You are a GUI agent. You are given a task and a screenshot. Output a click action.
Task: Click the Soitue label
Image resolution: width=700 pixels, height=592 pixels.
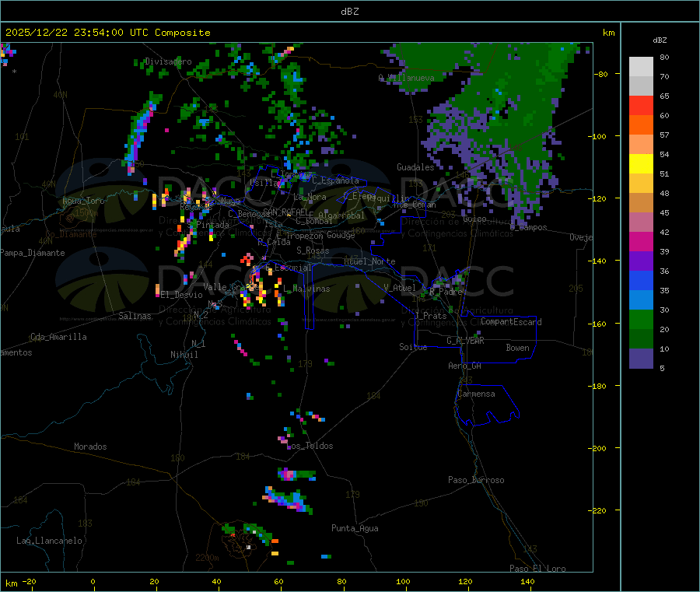click(x=413, y=347)
